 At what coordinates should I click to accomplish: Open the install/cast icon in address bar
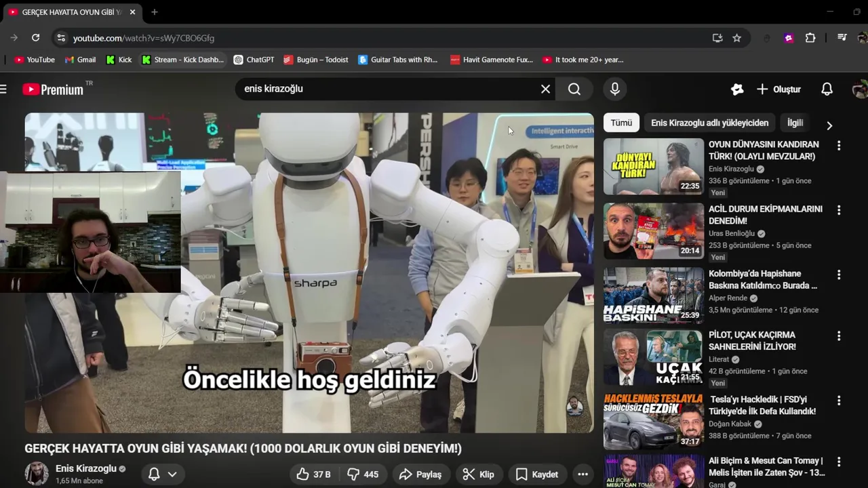[717, 38]
